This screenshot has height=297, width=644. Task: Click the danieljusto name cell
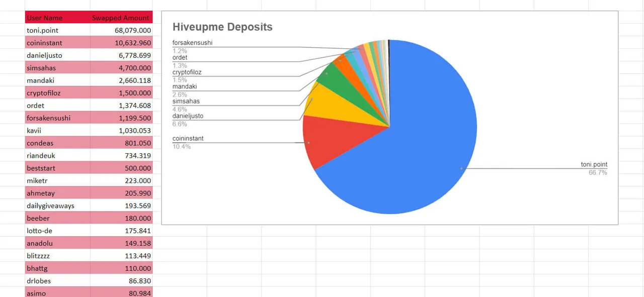[x=58, y=55]
